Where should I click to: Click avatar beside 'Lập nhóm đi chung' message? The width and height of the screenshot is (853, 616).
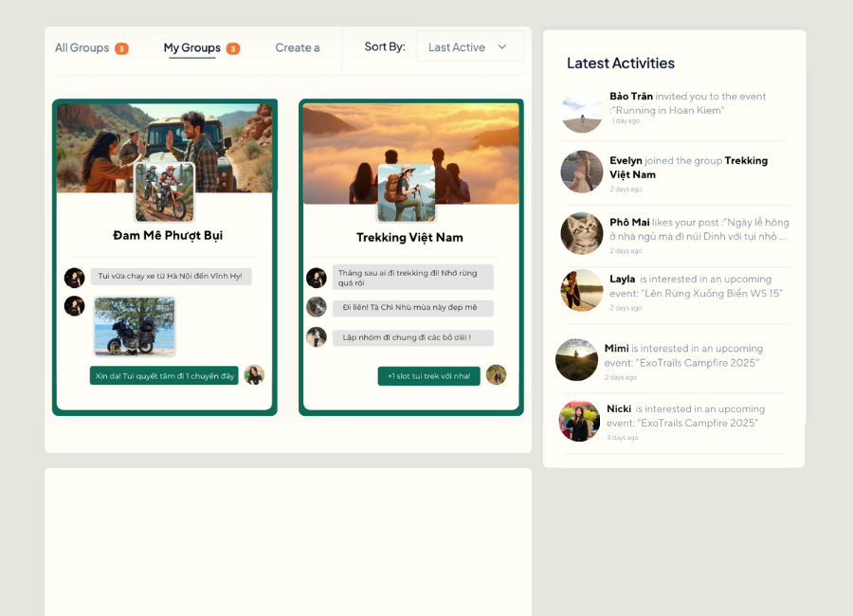316,336
